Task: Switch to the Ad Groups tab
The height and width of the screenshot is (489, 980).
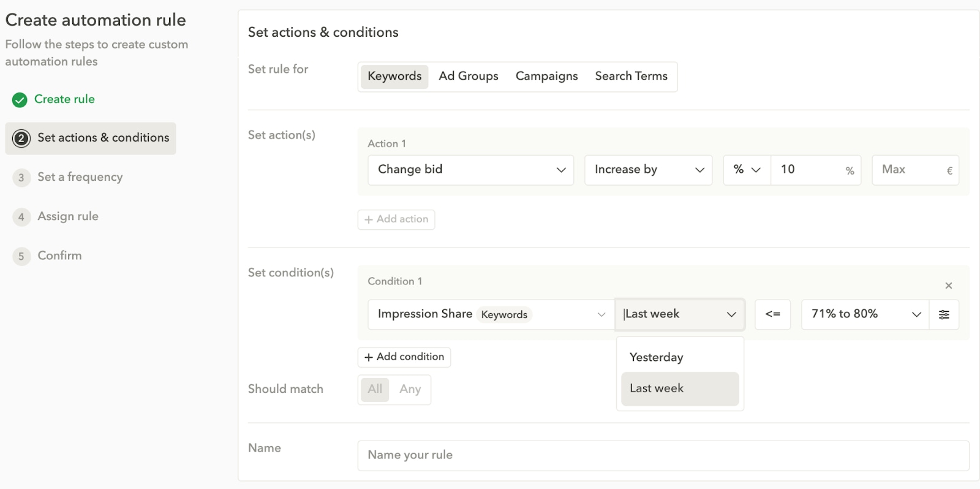Action: coord(469,77)
